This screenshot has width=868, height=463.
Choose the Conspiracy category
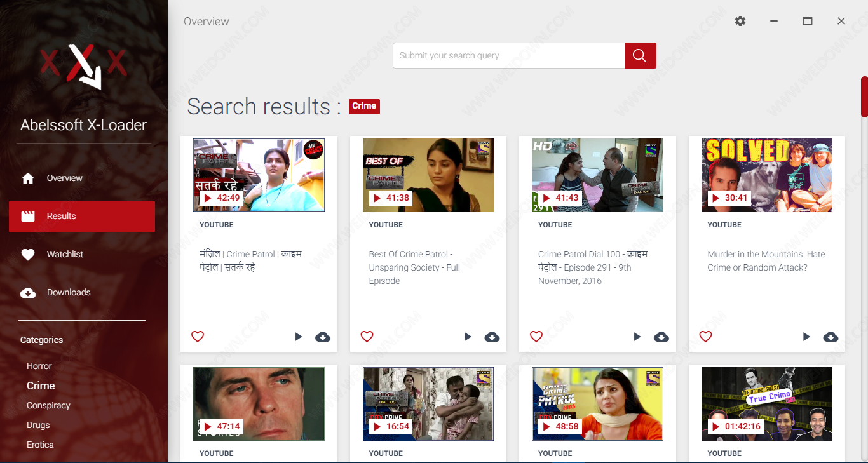pyautogui.click(x=48, y=406)
